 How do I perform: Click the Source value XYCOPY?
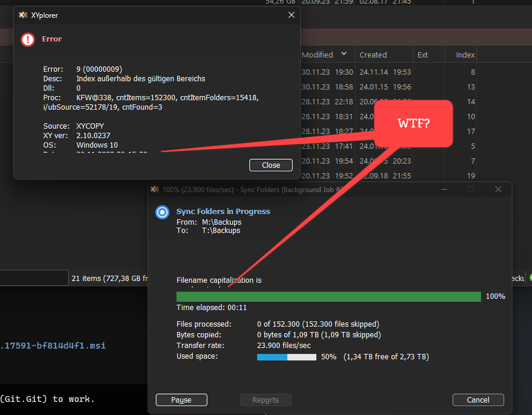click(90, 126)
